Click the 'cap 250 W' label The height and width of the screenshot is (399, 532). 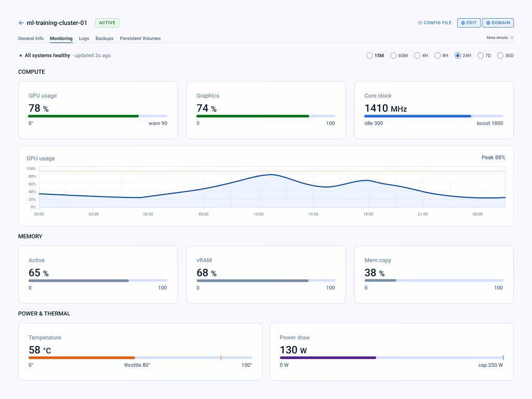(x=490, y=365)
